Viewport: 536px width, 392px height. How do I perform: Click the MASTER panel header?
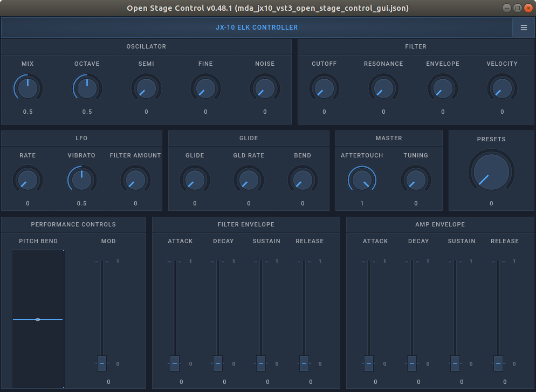pyautogui.click(x=389, y=138)
